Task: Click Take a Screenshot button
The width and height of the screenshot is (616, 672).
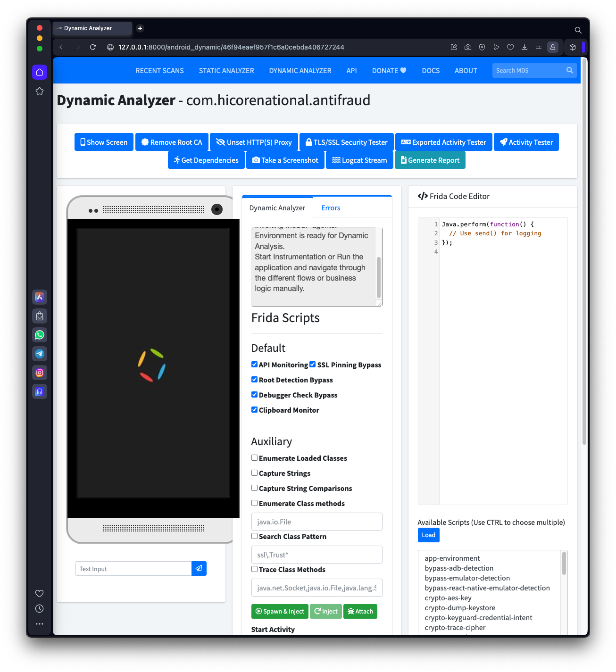Action: [x=285, y=160]
